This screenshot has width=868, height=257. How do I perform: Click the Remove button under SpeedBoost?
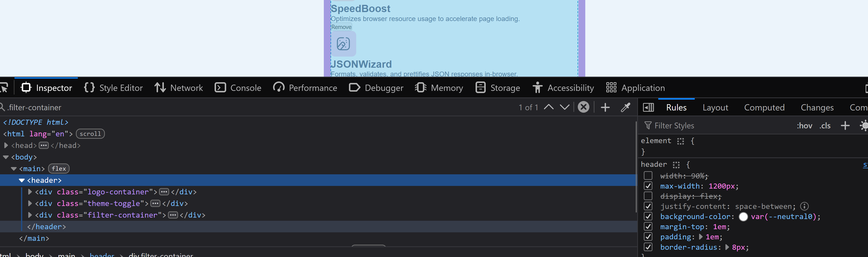click(x=341, y=27)
